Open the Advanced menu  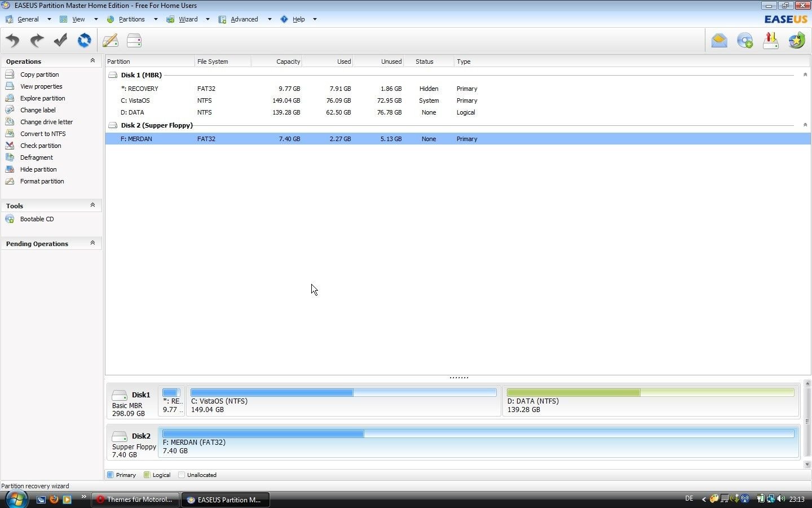[x=244, y=19]
